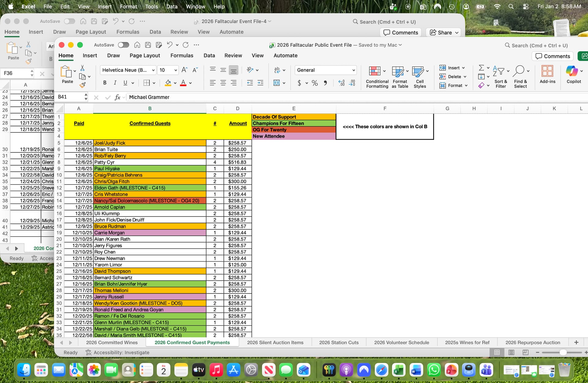588x383 pixels.
Task: Click the Bold formatting icon
Action: point(105,83)
